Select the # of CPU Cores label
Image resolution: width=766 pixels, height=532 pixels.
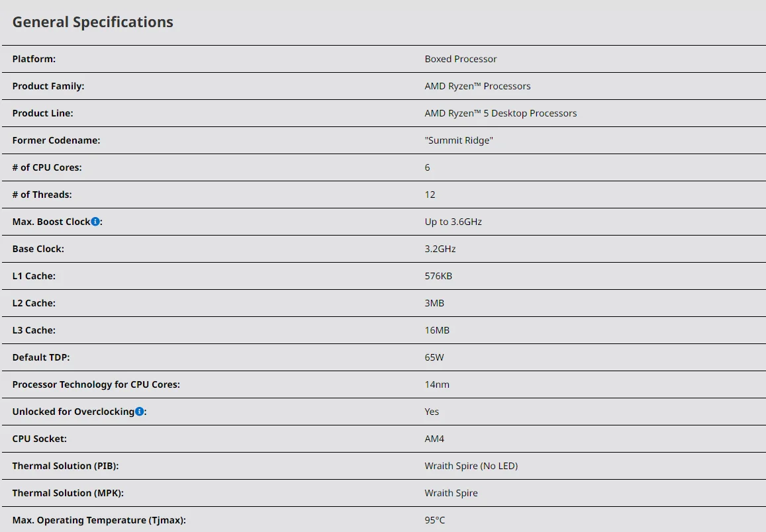[x=47, y=167]
